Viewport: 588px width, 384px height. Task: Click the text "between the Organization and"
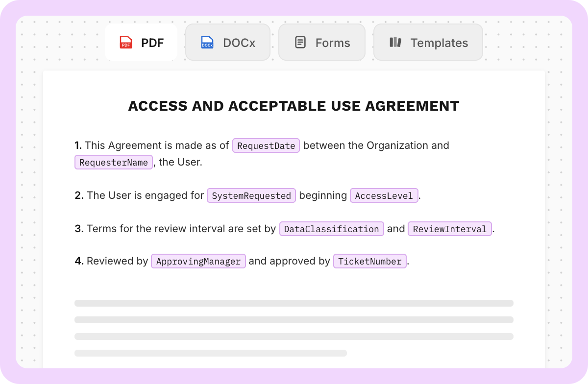376,145
